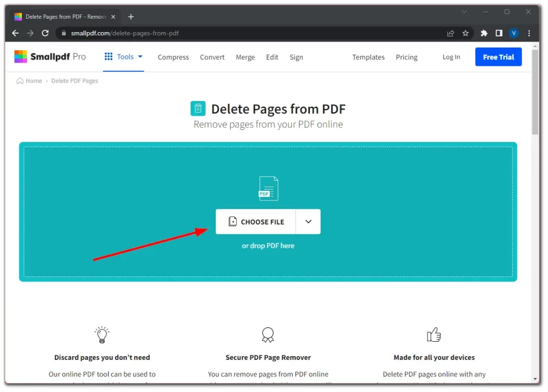Click 'Discard pages you don't need' heading

tap(102, 357)
